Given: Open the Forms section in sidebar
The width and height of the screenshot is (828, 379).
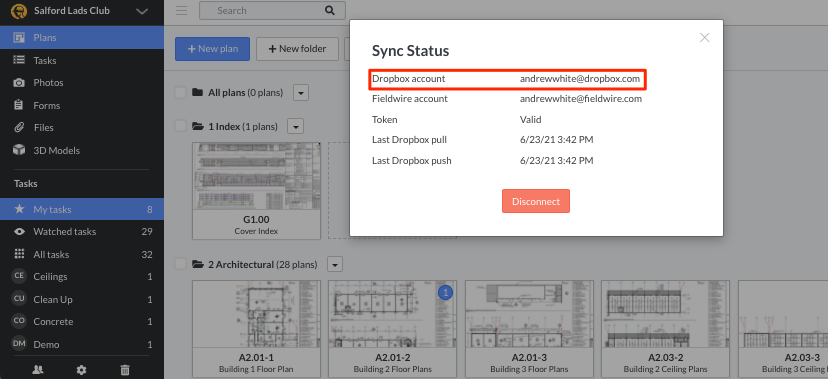Looking at the screenshot, I should 82,105.
